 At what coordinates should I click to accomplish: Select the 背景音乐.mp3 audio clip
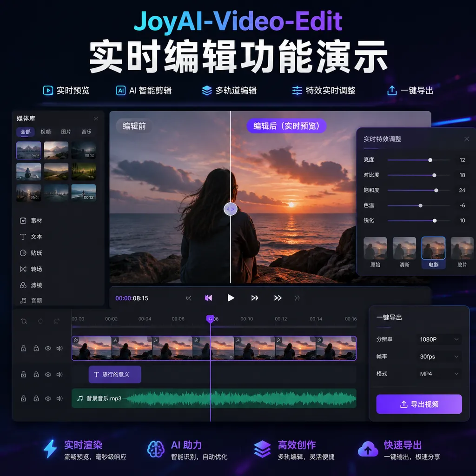coord(214,398)
